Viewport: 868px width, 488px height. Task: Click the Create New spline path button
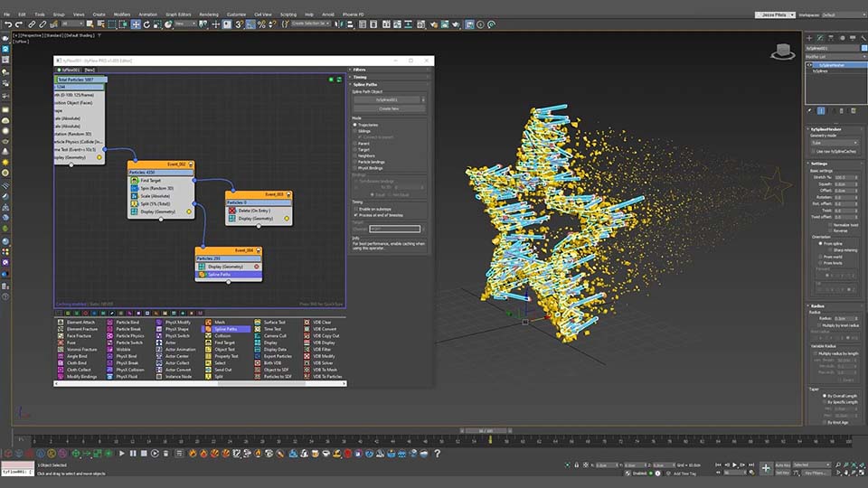[x=389, y=109]
